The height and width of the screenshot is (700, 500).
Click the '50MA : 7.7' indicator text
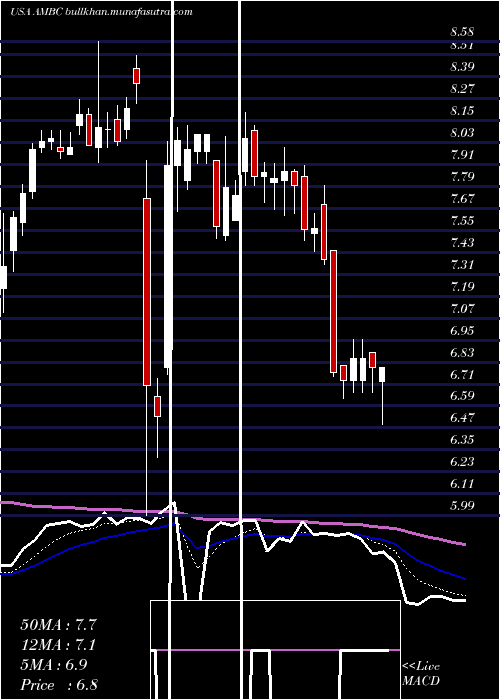[x=58, y=624]
